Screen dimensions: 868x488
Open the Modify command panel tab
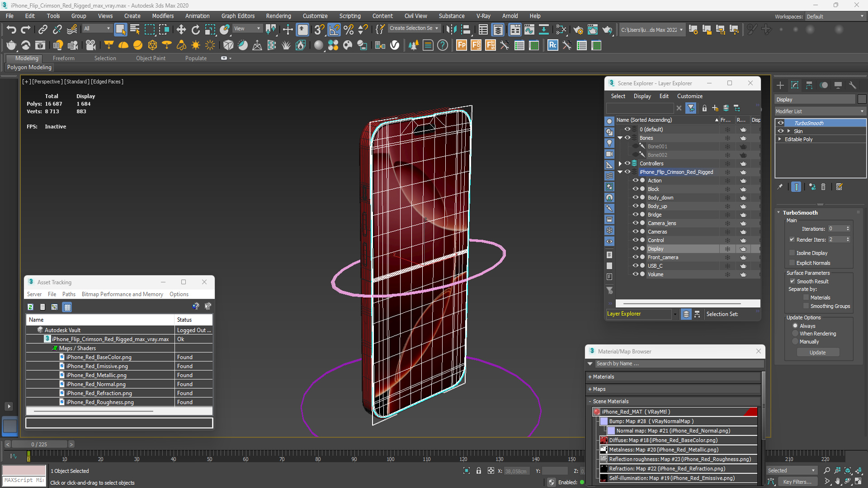(x=795, y=85)
